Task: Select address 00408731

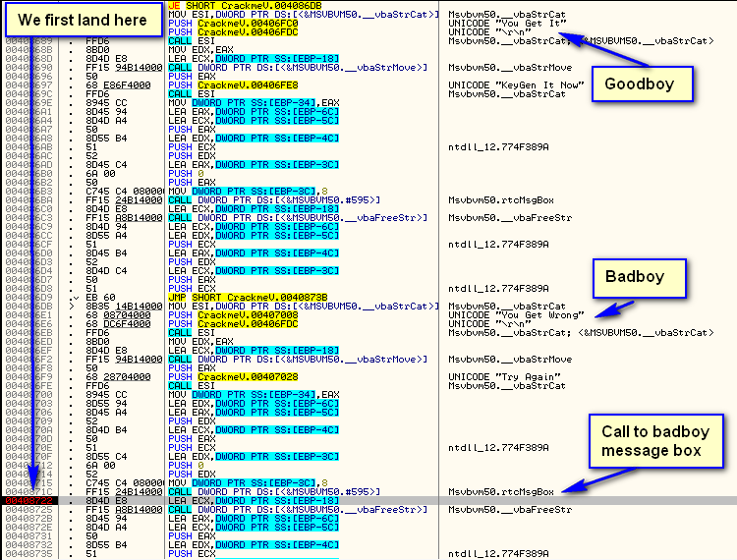Action: click(x=29, y=536)
